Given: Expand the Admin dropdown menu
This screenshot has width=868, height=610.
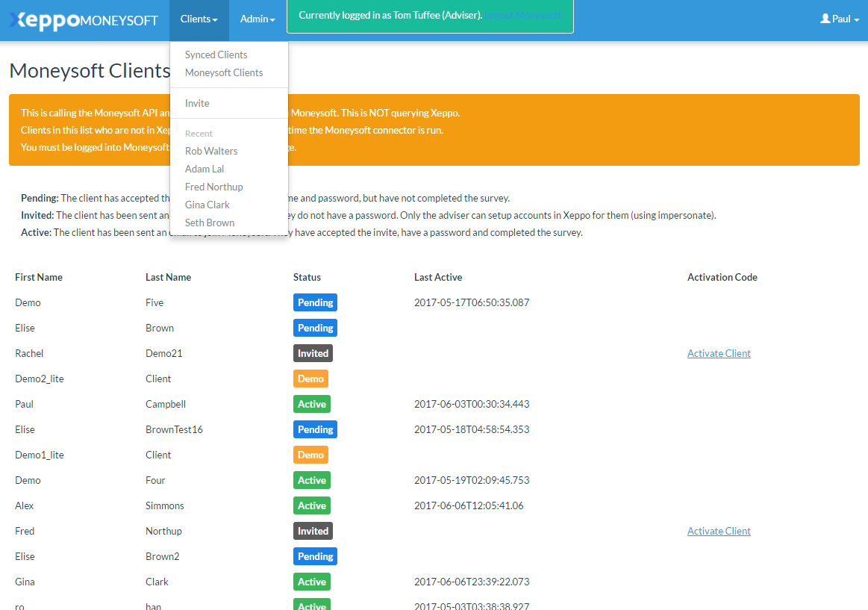Looking at the screenshot, I should click(257, 19).
